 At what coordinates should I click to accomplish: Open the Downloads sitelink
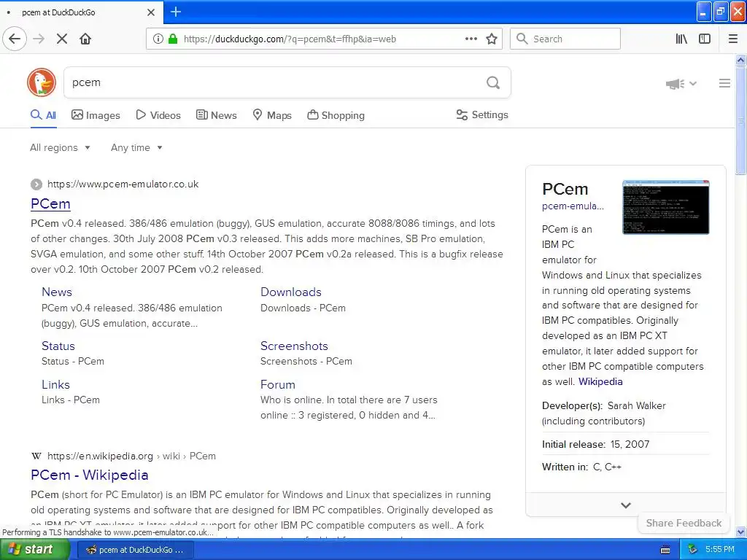pyautogui.click(x=291, y=292)
